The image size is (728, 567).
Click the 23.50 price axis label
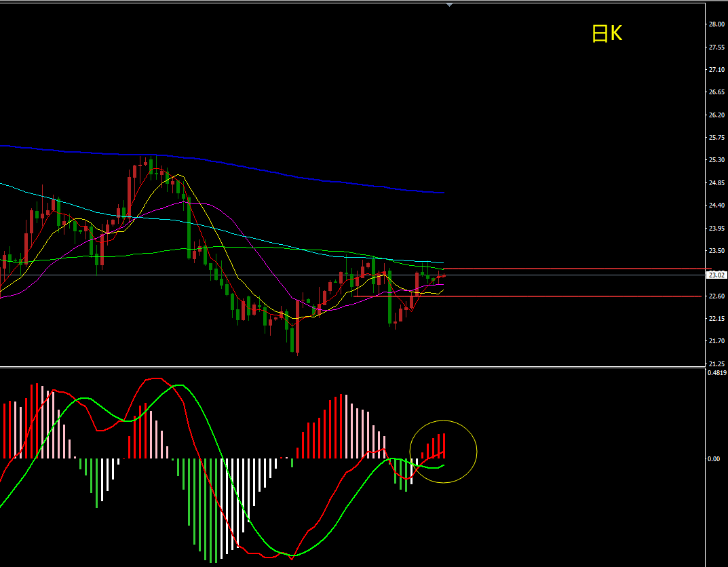pyautogui.click(x=716, y=250)
